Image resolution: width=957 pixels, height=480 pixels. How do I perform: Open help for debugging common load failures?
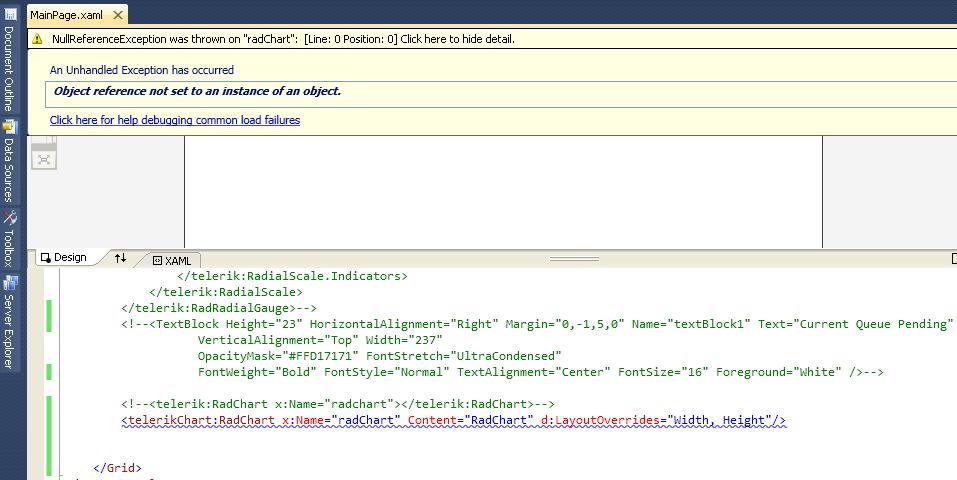pos(175,120)
